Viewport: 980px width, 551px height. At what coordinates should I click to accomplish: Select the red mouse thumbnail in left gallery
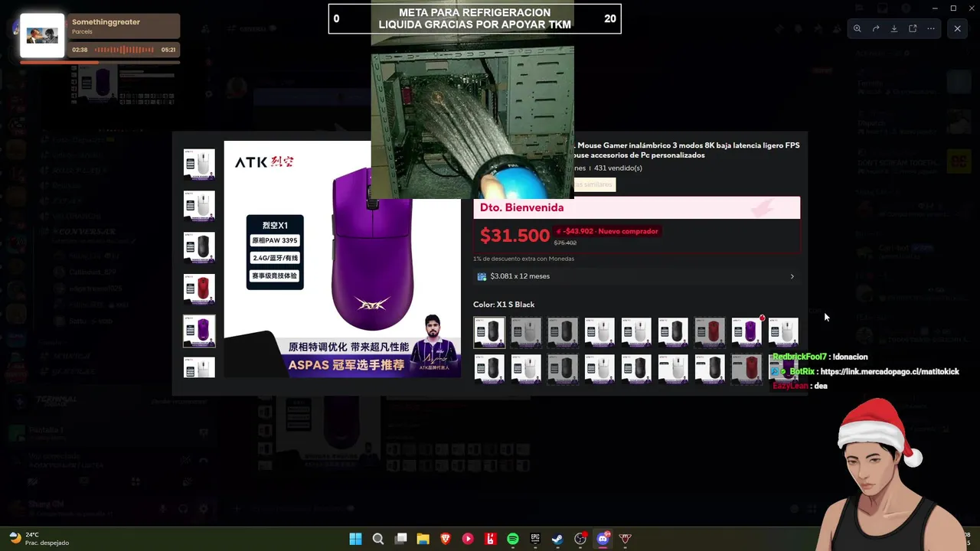[x=199, y=289]
